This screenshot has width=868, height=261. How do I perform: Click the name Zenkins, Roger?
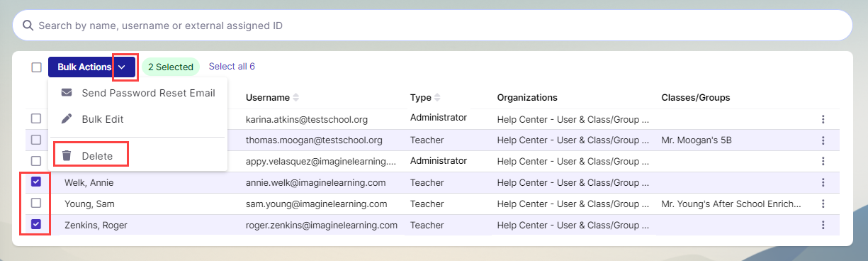tap(96, 225)
